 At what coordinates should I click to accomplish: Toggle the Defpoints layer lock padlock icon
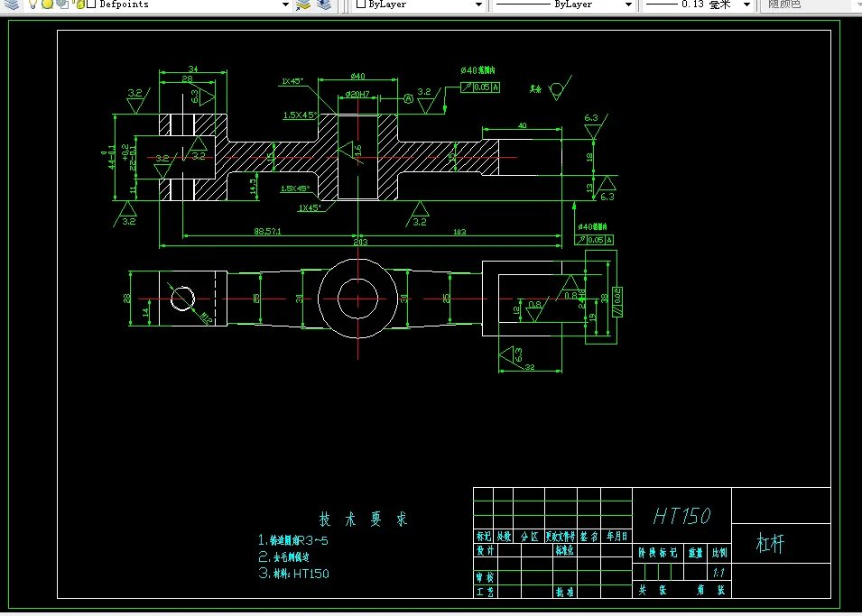[79, 5]
